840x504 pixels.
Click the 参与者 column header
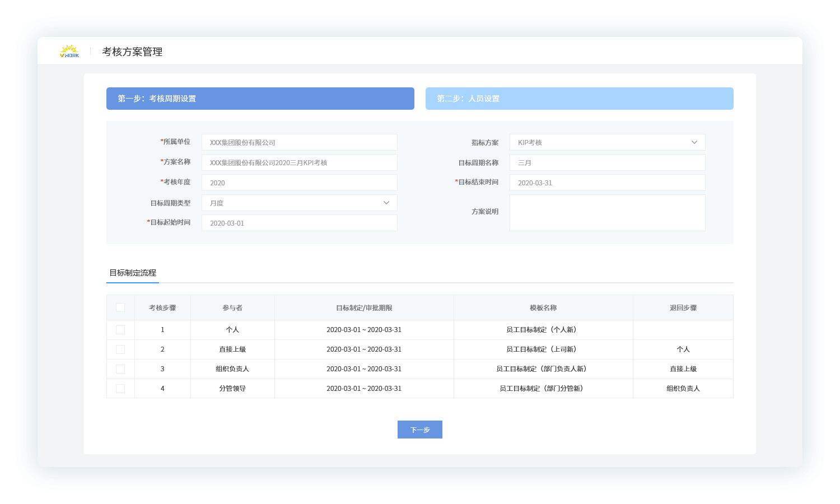click(232, 308)
